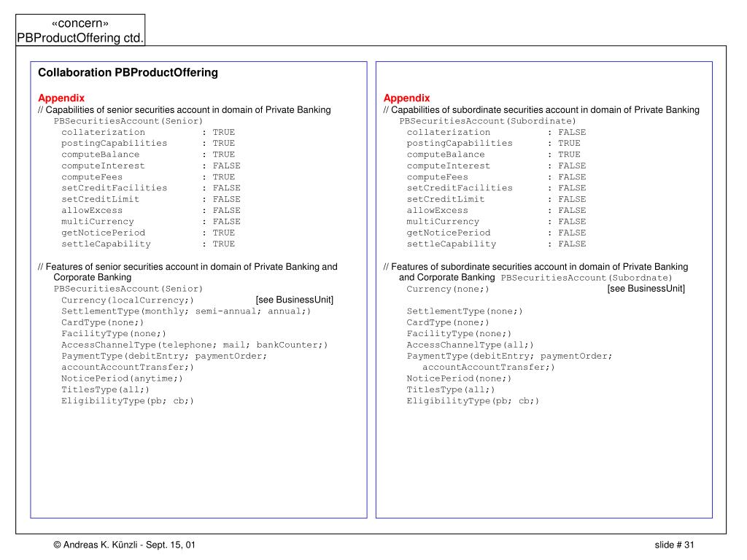Select the row 'collaterization : FALSE'
This screenshot has width=747, height=560.
tap(496, 133)
